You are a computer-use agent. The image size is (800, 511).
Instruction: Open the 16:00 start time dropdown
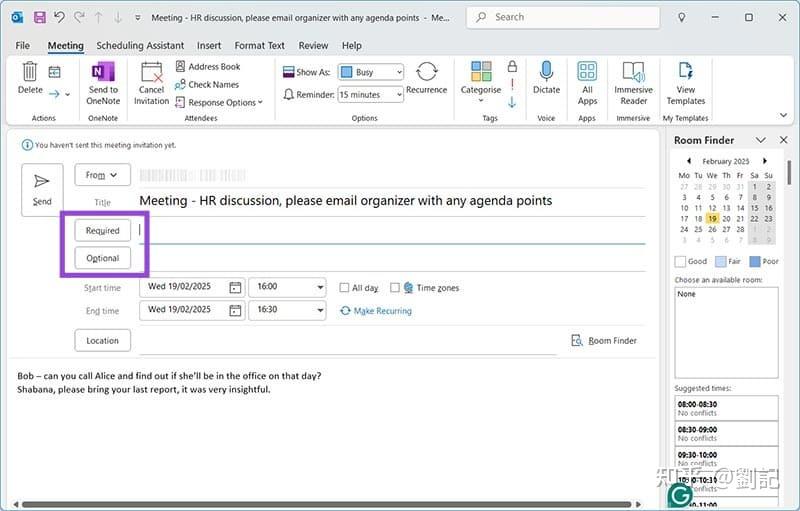(x=320, y=287)
